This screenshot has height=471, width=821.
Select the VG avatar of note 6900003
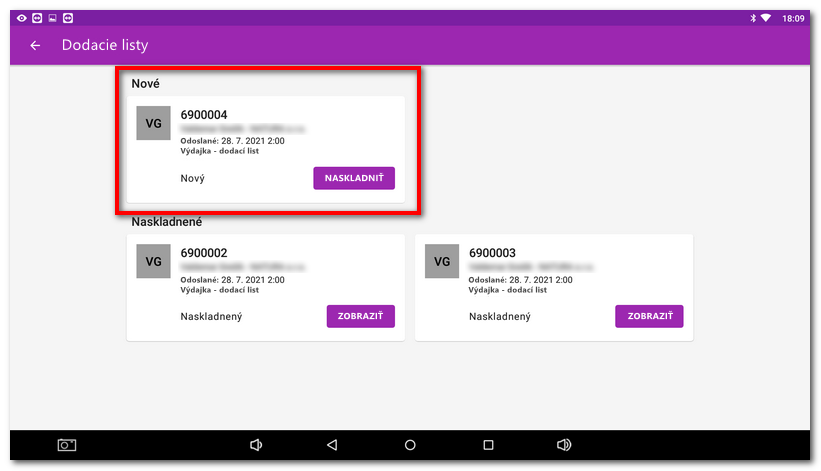[442, 261]
